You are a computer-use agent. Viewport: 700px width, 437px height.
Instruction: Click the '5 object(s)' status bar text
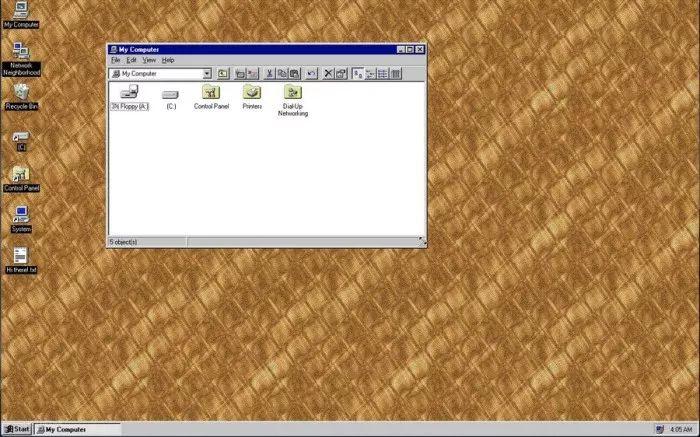[x=124, y=242]
